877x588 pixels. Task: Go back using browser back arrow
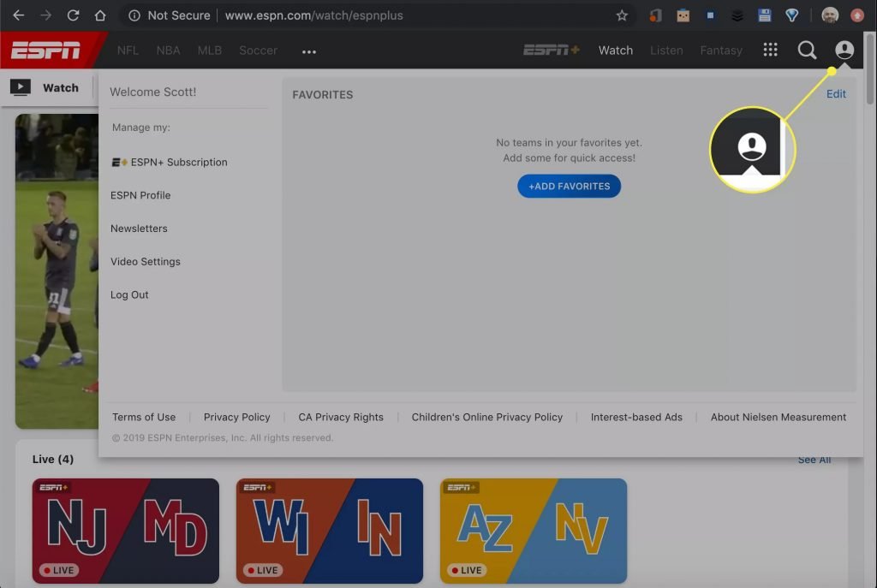tap(19, 15)
